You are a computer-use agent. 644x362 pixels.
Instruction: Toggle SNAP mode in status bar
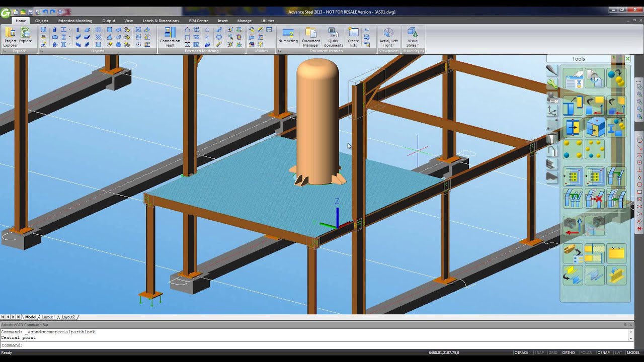[539, 352]
